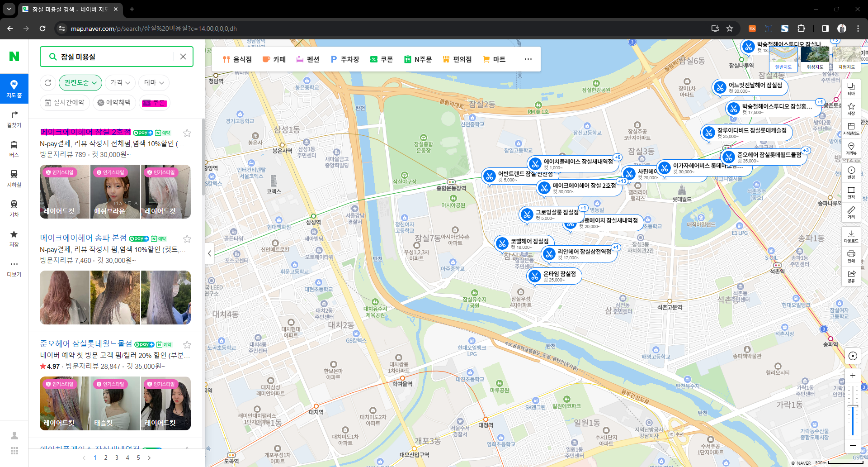Click the 온타임 잠실점 map marker
This screenshot has width=868, height=467.
[554, 276]
